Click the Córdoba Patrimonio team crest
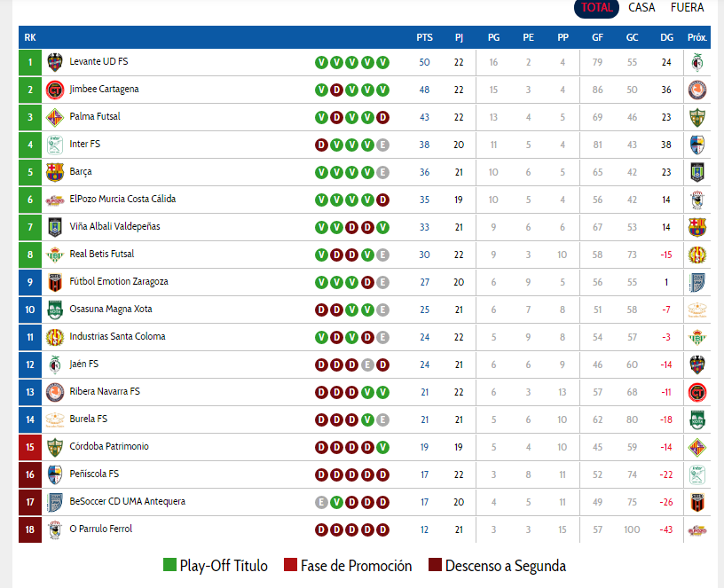 pyautogui.click(x=55, y=447)
